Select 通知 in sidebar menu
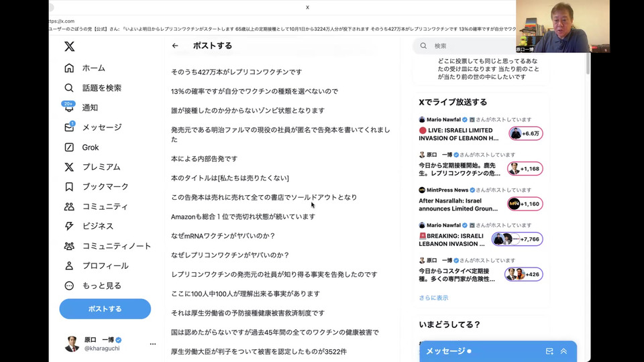This screenshot has width=644, height=362. pyautogui.click(x=90, y=107)
